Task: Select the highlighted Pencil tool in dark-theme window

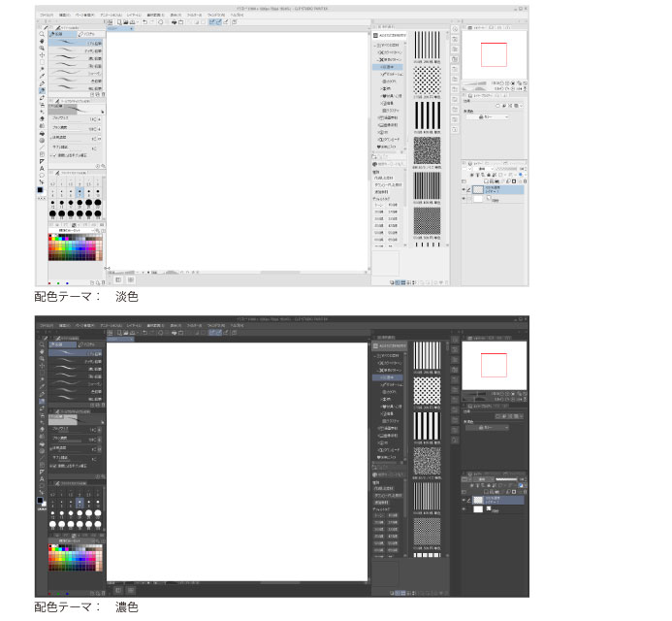Action: point(42,402)
